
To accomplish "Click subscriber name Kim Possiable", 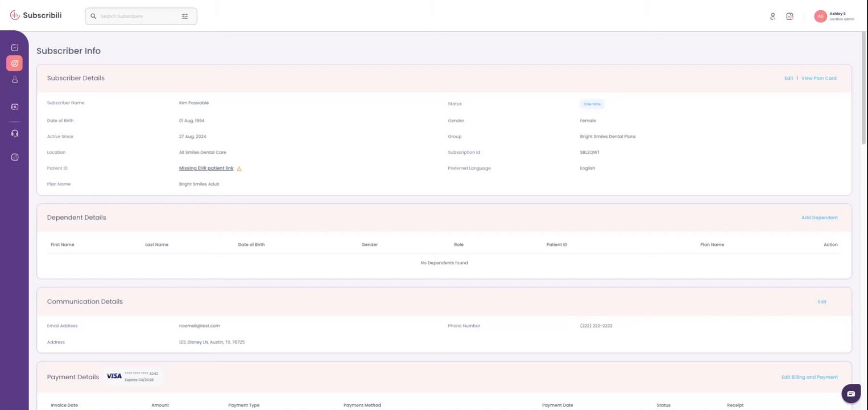I will tap(194, 103).
